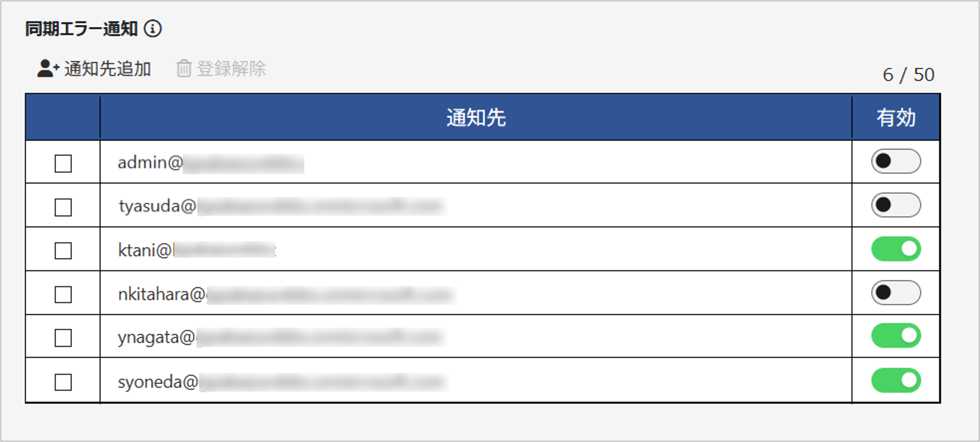Disable the syoneda notification toggle

896,380
